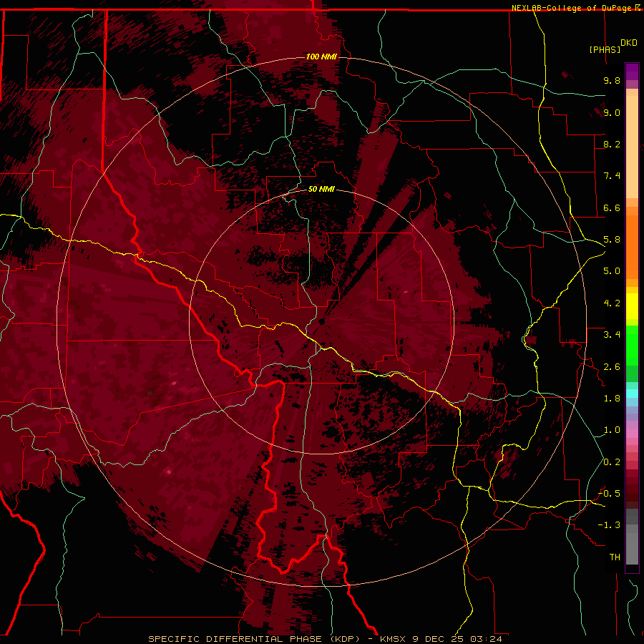
Task: Pick the bright green color scale segment
Action: (x=632, y=345)
